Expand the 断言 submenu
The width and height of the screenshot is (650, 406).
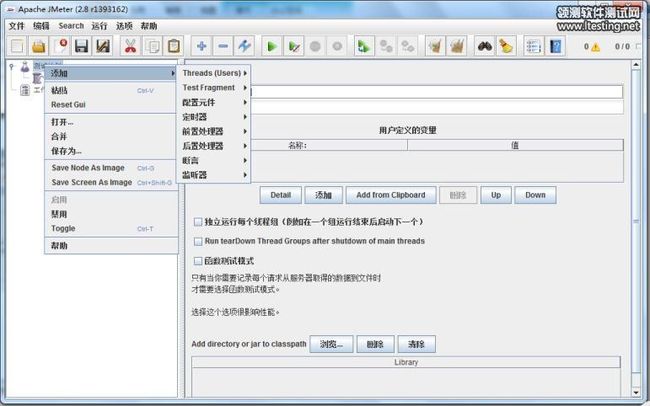(214, 160)
